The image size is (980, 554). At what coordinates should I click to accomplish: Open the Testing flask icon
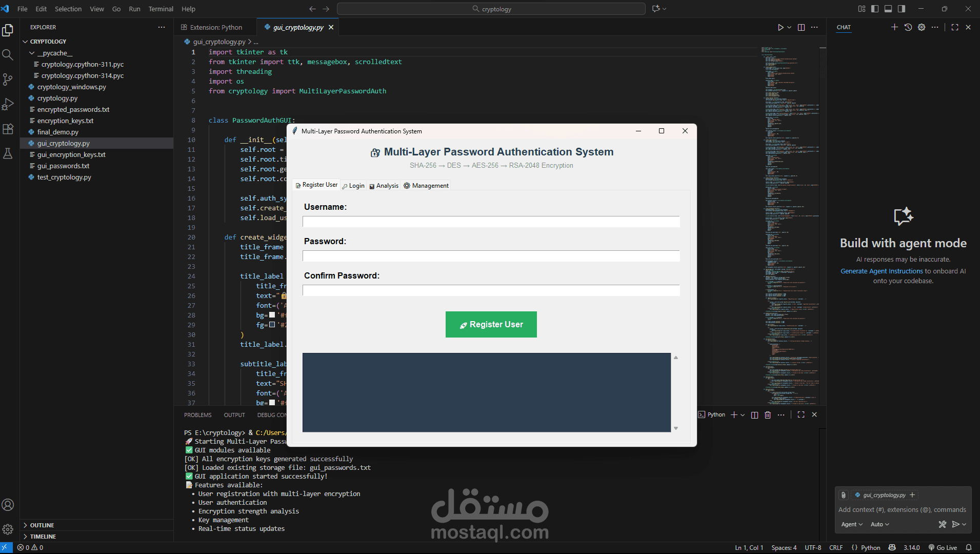coord(8,153)
